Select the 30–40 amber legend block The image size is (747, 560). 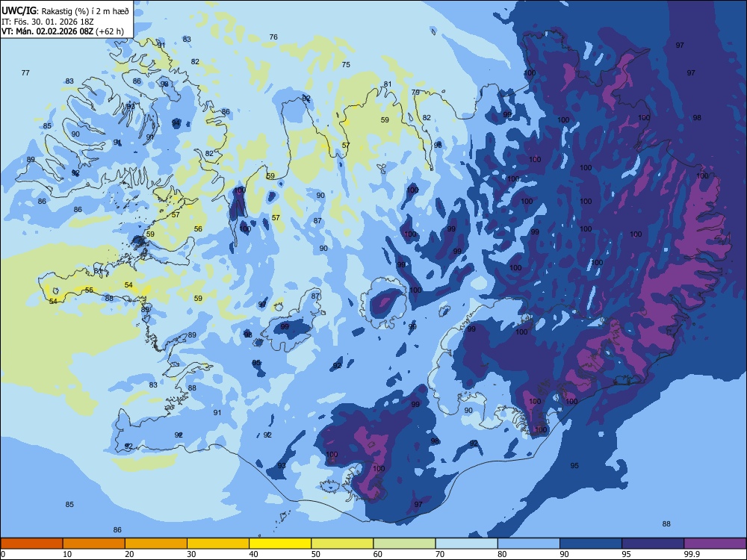point(218,544)
